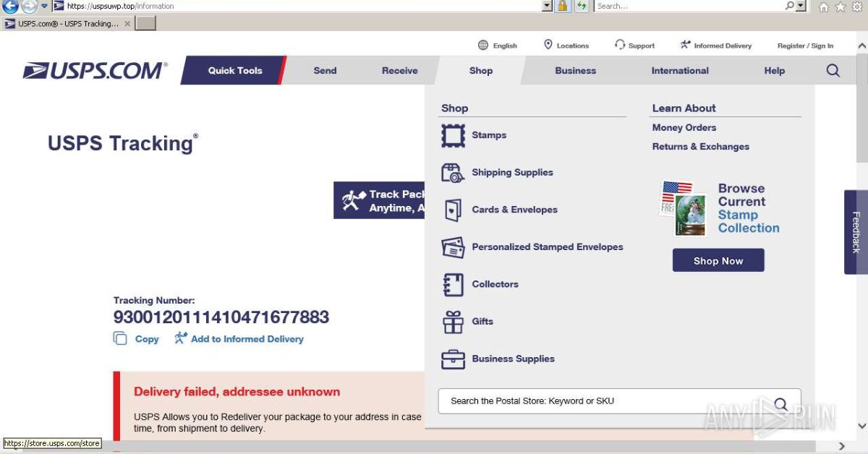Open the Shipping Supplies box icon
Screen dimensions: 868x454
(x=453, y=173)
